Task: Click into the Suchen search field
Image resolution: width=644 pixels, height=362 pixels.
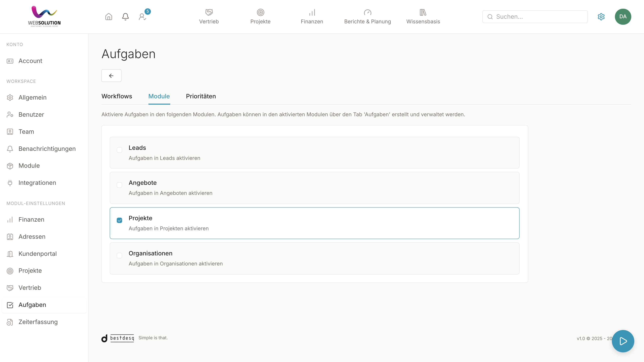Action: (535, 17)
